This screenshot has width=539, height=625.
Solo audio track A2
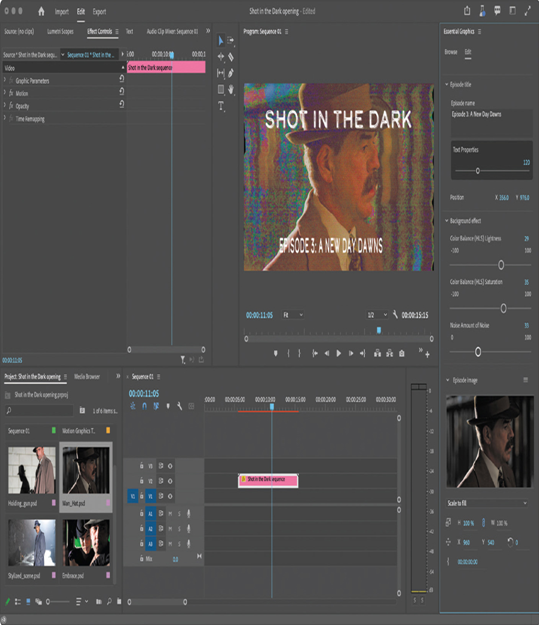(x=179, y=529)
